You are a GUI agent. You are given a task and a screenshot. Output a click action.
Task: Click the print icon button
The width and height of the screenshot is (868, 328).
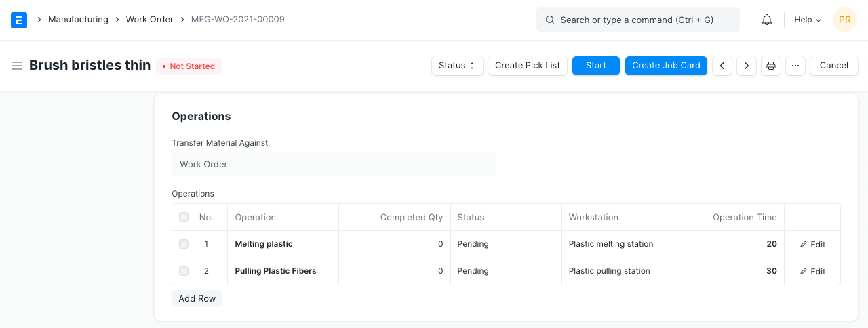pyautogui.click(x=771, y=66)
